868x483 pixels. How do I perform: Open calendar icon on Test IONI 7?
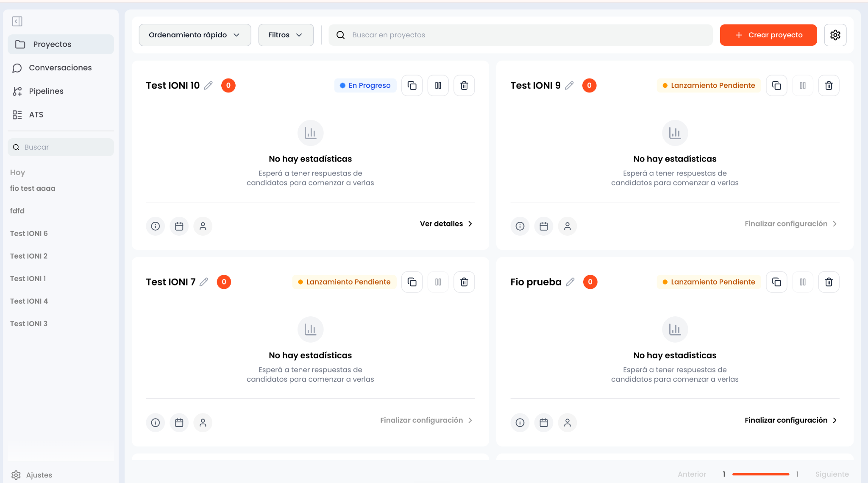(179, 422)
